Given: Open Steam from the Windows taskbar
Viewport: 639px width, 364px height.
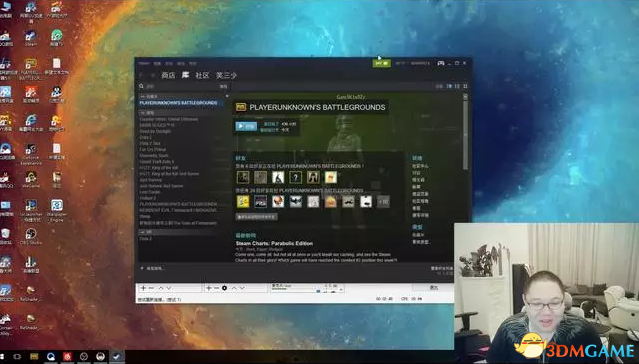Looking at the screenshot, I should click(x=117, y=356).
